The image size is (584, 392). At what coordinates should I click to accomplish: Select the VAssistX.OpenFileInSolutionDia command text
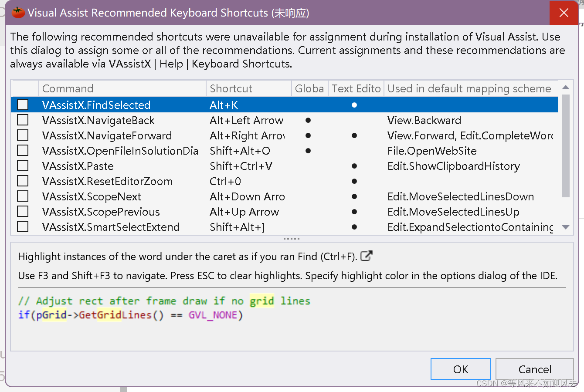point(120,151)
